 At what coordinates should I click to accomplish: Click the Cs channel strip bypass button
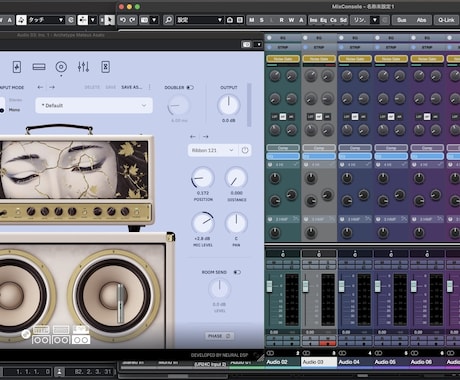click(x=333, y=20)
